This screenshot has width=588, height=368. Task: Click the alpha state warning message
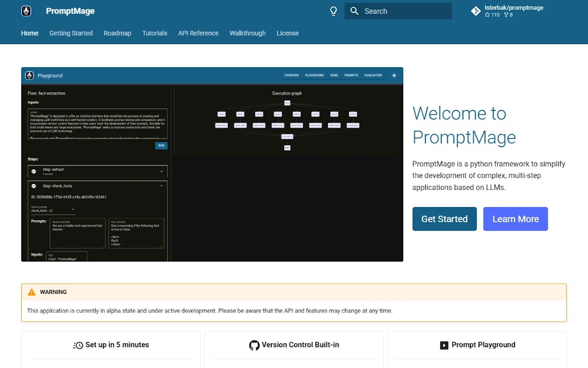click(x=210, y=311)
